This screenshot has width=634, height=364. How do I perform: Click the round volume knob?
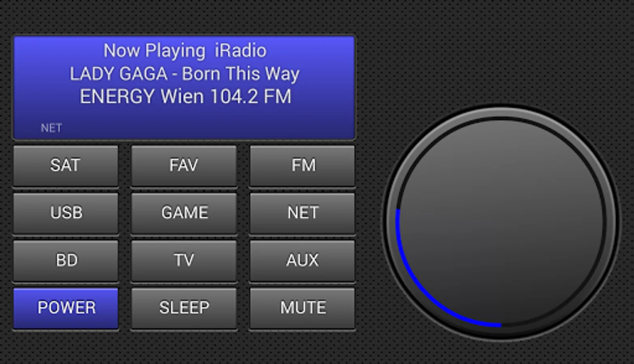pos(501,222)
